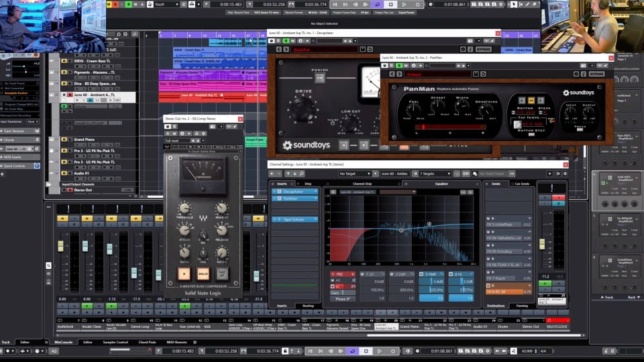Viewport: 644px width, 362px height.
Task: Adjust the PanMan Width knob
Action: 462,107
